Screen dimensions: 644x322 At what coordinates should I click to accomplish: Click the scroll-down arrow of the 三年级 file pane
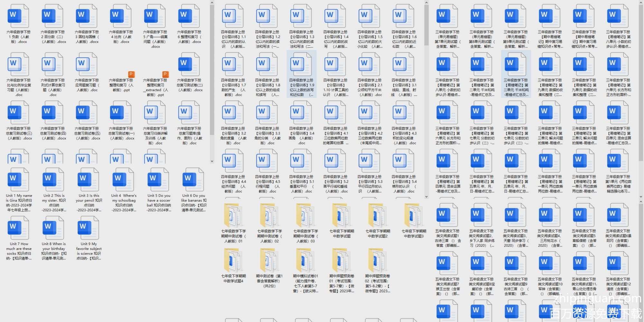[x=641, y=196]
